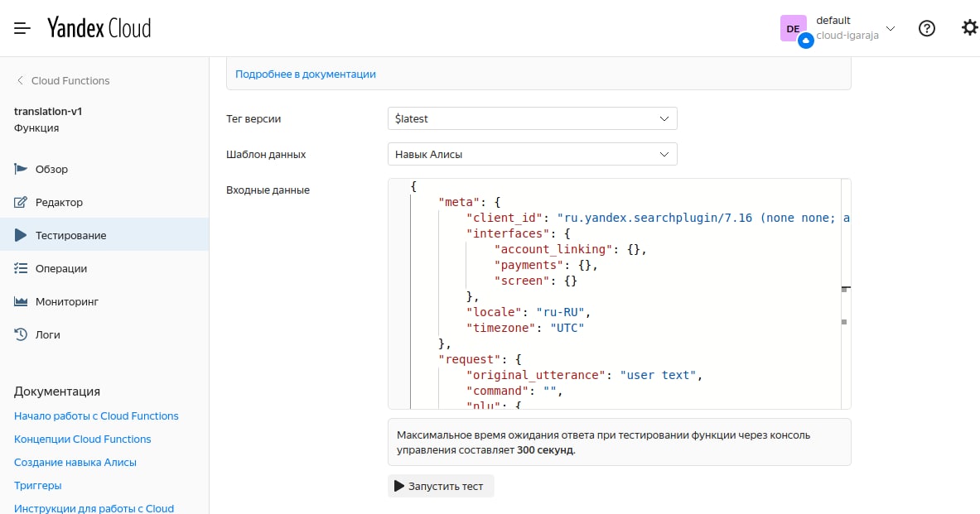Image resolution: width=980 pixels, height=514 pixels.
Task: Open the help question mark icon
Action: [x=927, y=28]
